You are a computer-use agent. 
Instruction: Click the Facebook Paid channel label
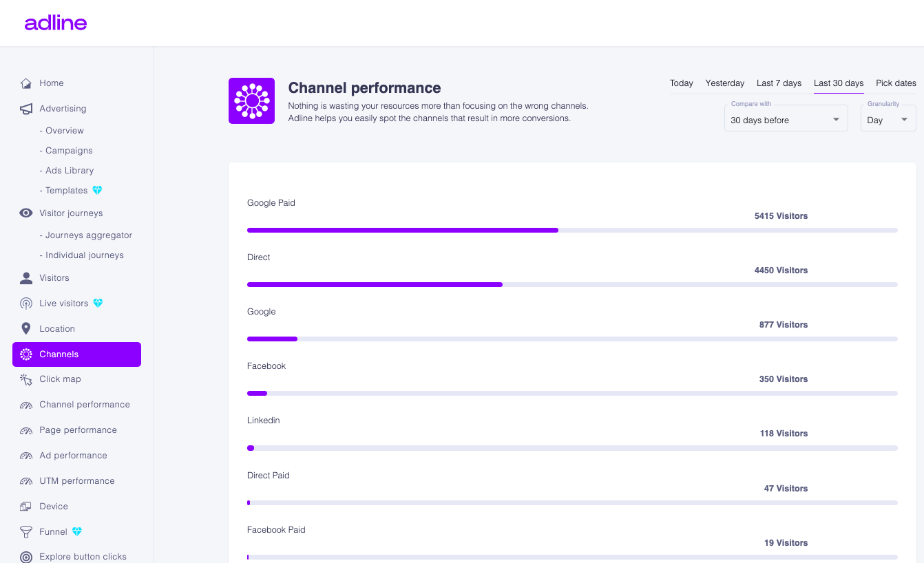point(276,530)
